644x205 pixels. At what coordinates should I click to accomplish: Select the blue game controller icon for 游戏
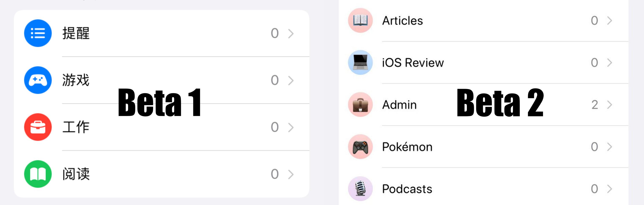[x=38, y=80]
